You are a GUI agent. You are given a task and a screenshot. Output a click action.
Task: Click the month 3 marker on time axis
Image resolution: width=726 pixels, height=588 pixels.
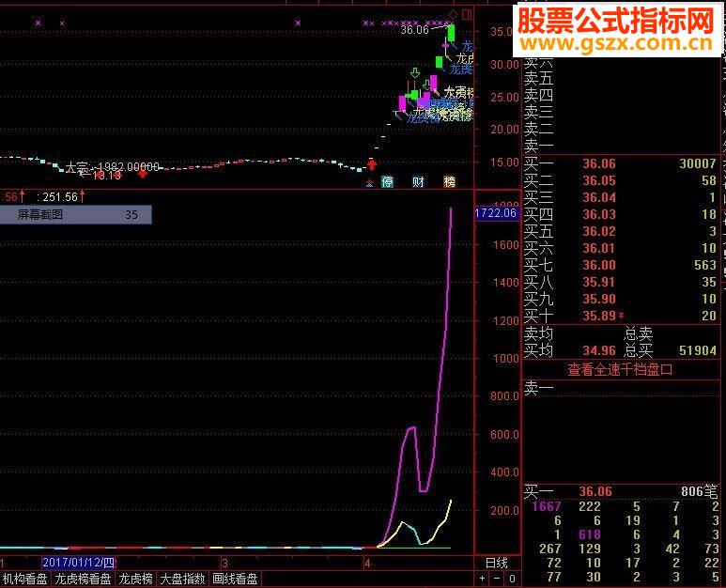coord(224,564)
